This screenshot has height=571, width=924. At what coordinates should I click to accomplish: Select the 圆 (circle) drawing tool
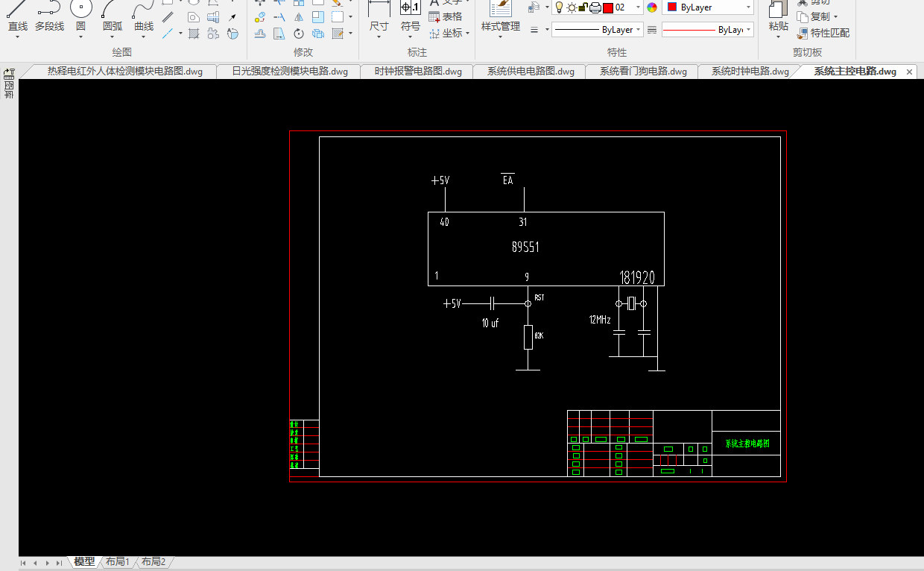click(x=80, y=15)
